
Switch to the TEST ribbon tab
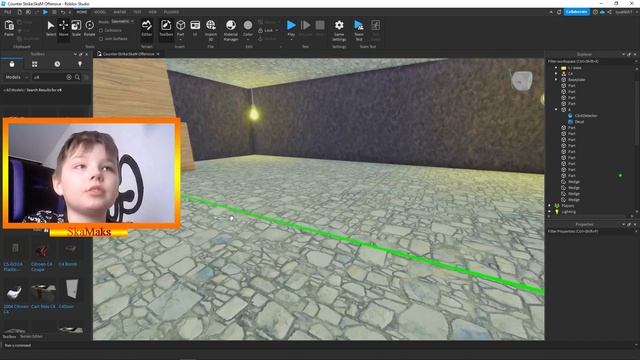[x=137, y=12]
